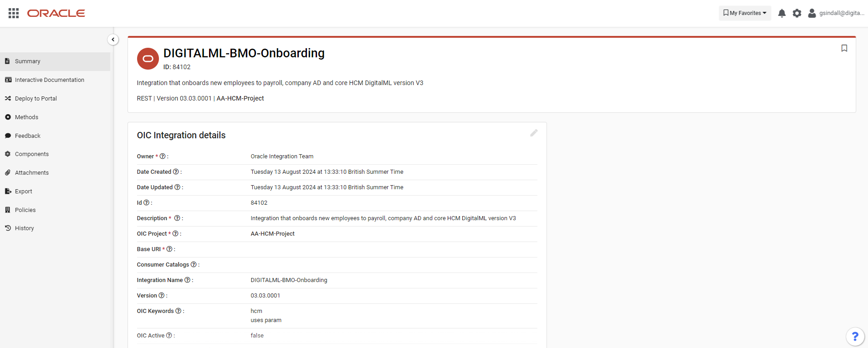Screen dimensions: 868x348
Task: Edit OIC Integration details with pencil icon
Action: [x=534, y=133]
